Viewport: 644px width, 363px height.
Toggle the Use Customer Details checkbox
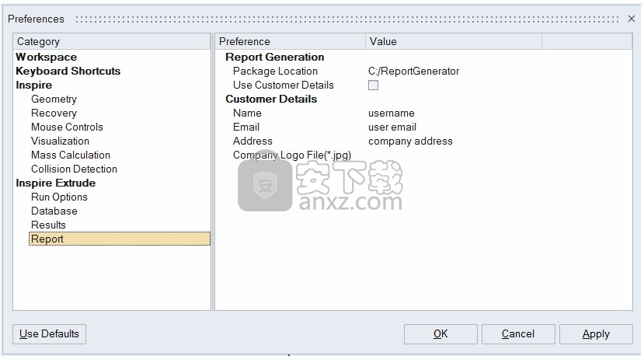(374, 86)
